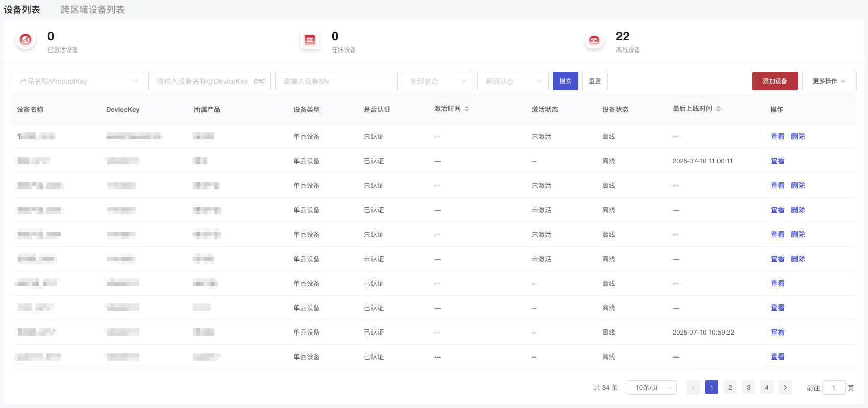
Task: Expand the 更多操作 menu
Action: (x=829, y=81)
